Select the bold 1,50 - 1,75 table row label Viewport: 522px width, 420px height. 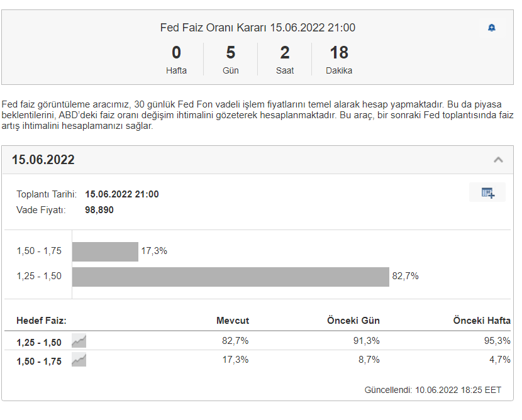[39, 362]
